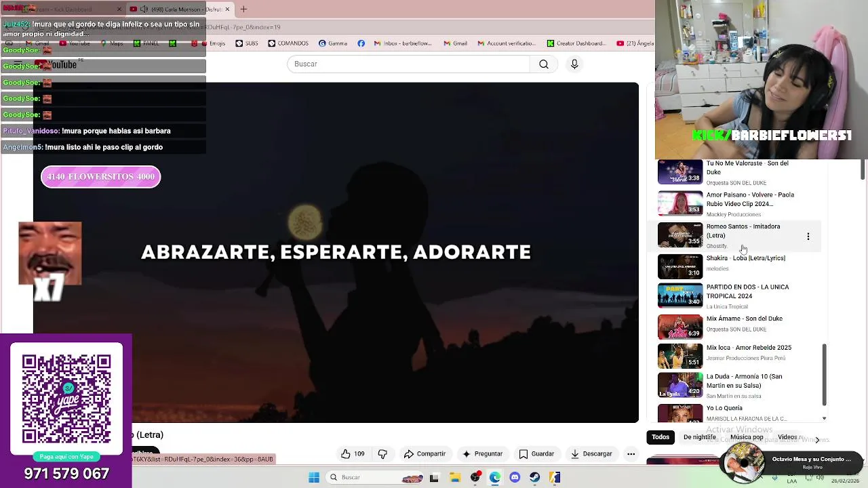Open the Gmail bookmark
Viewport: 868px width, 488px height.
(455, 43)
